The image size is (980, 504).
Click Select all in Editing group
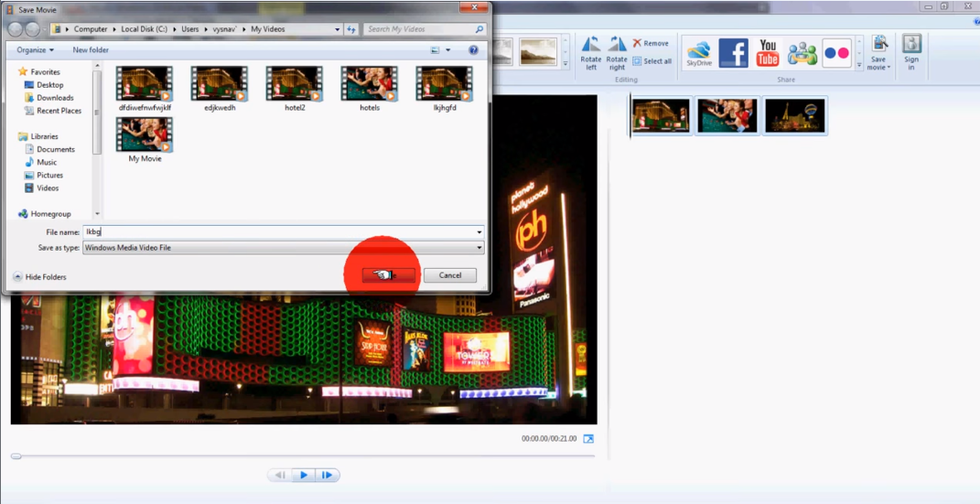coord(652,61)
